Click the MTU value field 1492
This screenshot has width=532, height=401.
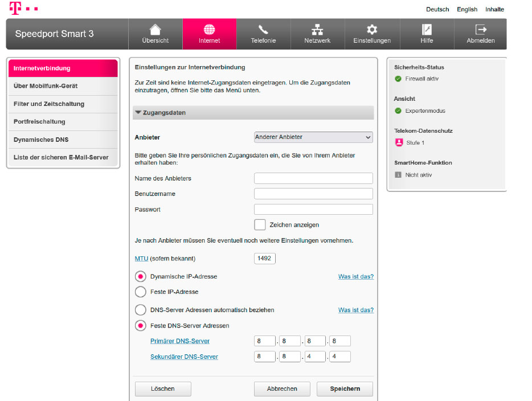265,259
